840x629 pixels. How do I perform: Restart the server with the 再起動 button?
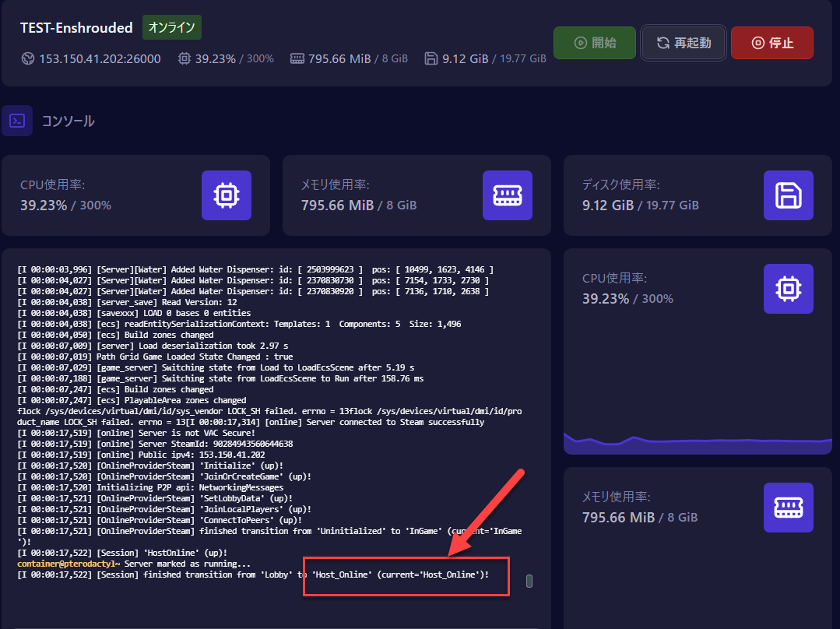pyautogui.click(x=684, y=43)
